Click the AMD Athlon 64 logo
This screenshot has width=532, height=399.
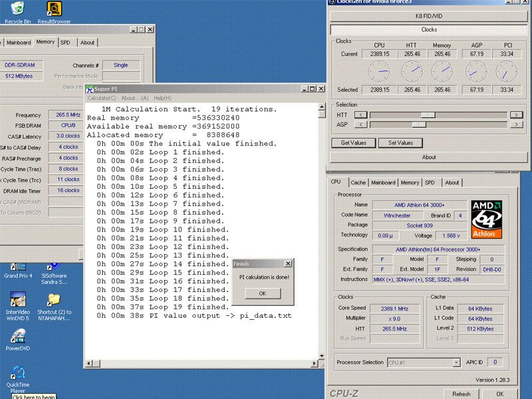coord(486,219)
